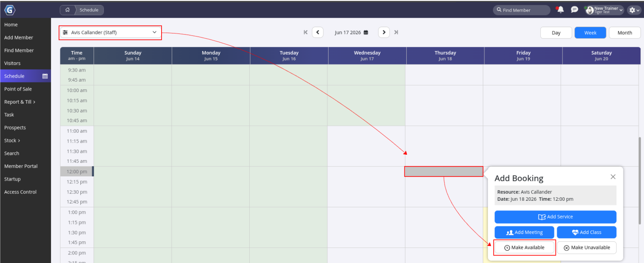Click the 11:45 am time row label

(x=77, y=161)
